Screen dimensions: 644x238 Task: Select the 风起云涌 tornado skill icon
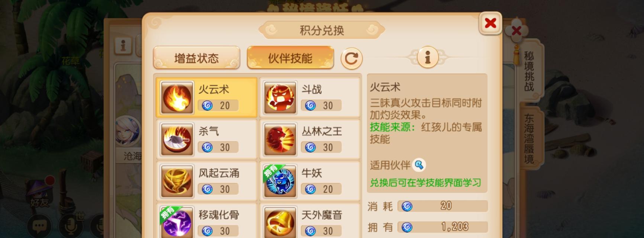coord(177,181)
